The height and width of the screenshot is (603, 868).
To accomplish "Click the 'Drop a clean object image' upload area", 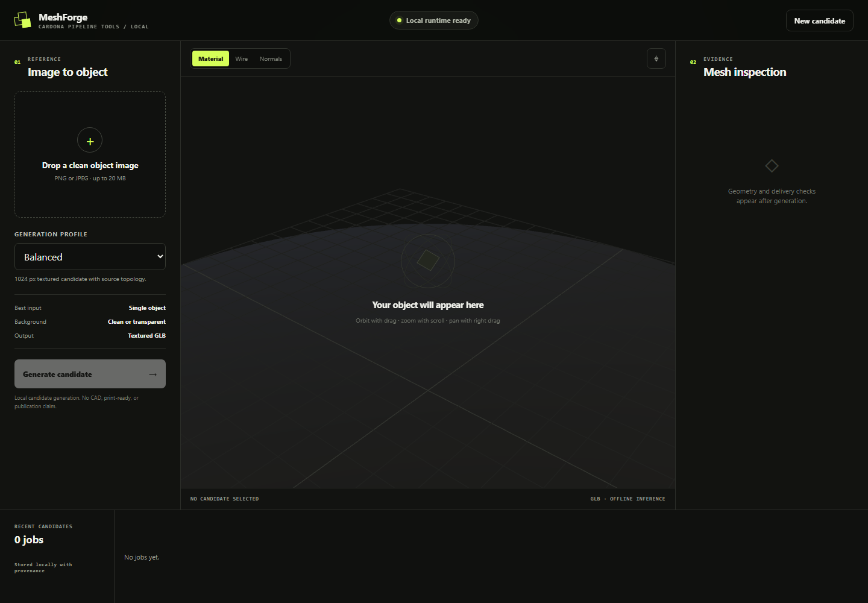I will 90,154.
